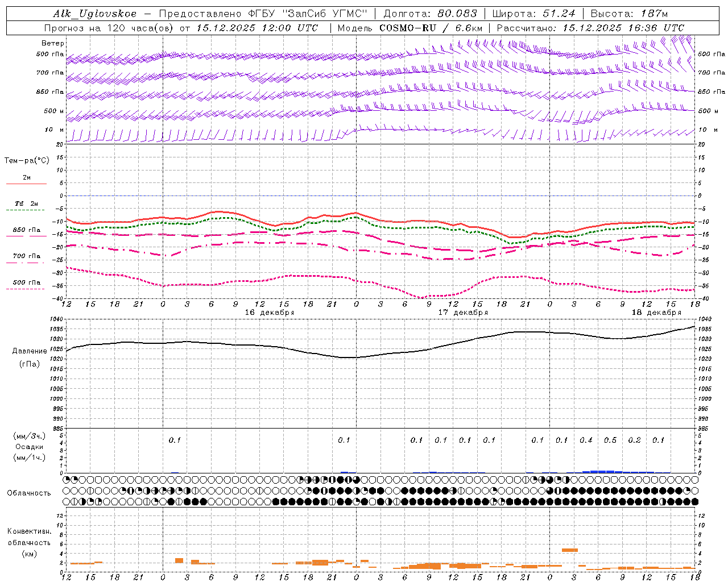Click the (мм/1ч.) precipitation unit label
This screenshot has width=728, height=582.
[30, 458]
